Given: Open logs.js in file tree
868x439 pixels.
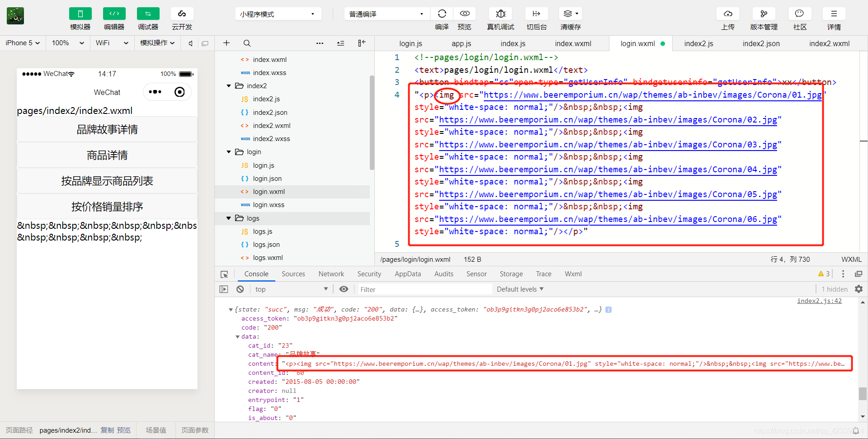Looking at the screenshot, I should 262,231.
